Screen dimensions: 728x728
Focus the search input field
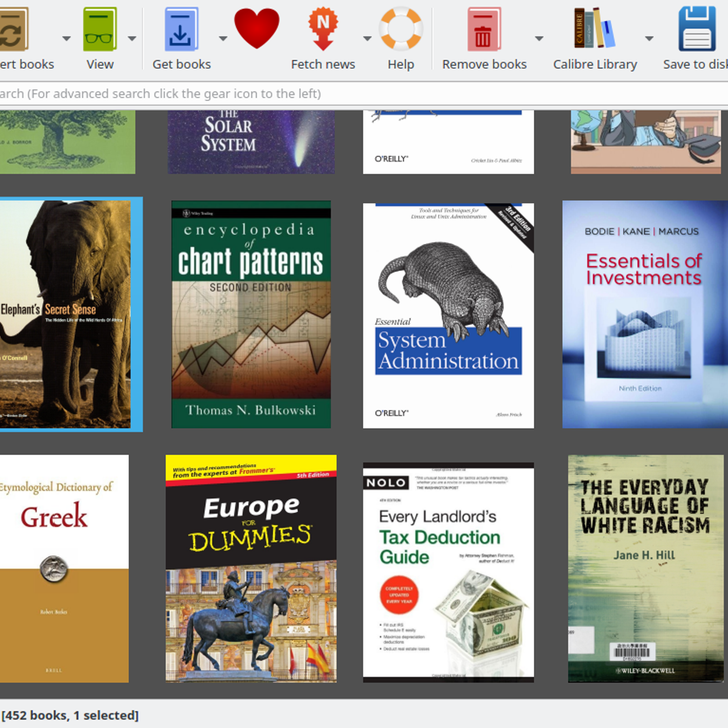coord(364,94)
